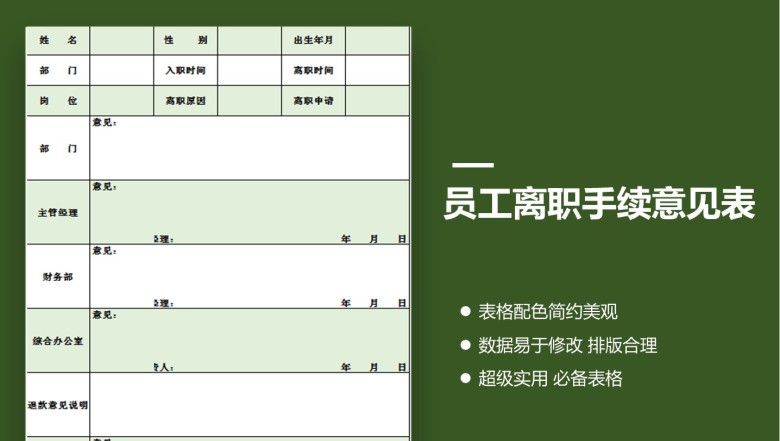The height and width of the screenshot is (441, 780).
Task: Click the 离职申请 label cell
Action: tap(313, 100)
